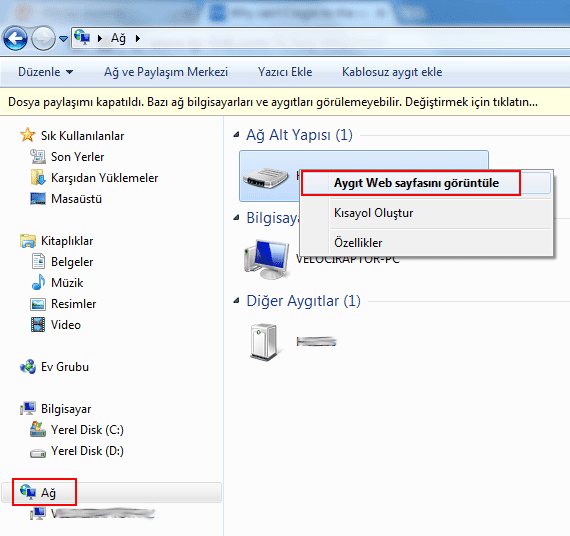Collapse the Bilgisayar group in content pane

pyautogui.click(x=237, y=218)
